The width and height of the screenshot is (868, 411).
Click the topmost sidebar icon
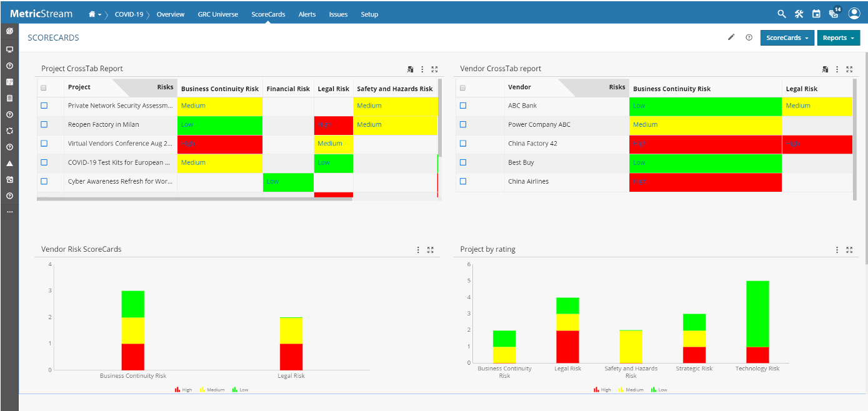tap(9, 31)
